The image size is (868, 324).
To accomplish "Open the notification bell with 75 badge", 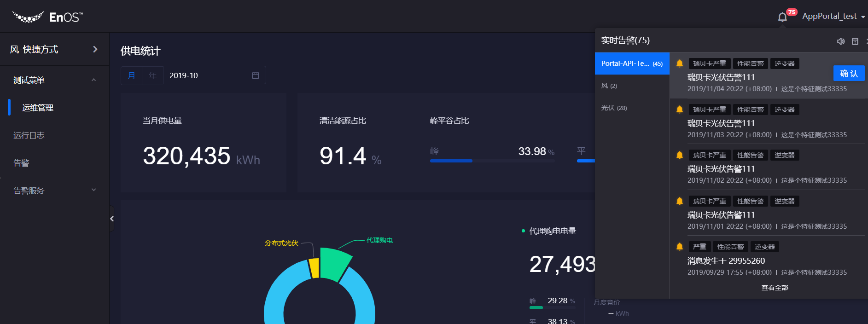I will [783, 17].
